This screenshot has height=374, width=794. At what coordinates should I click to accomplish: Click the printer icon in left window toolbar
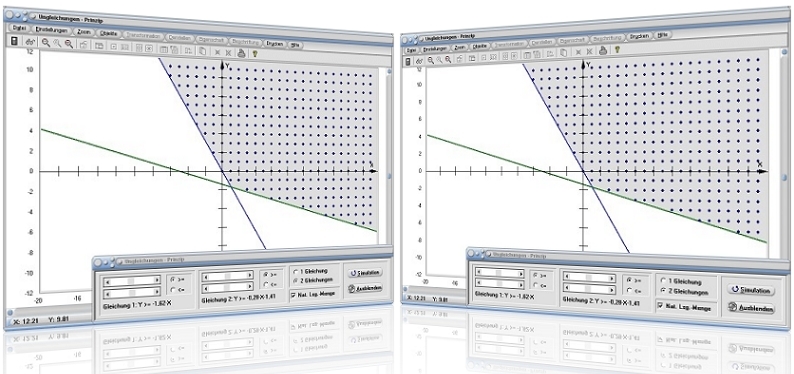coord(242,52)
